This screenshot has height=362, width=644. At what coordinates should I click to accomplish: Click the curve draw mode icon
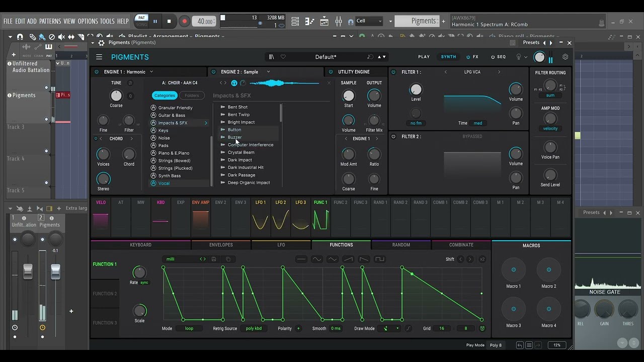408,328
